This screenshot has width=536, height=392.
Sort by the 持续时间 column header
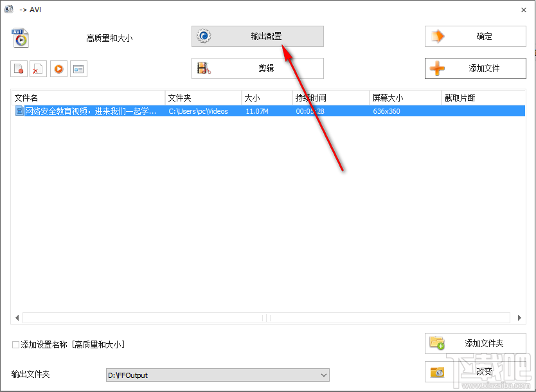[x=331, y=98]
